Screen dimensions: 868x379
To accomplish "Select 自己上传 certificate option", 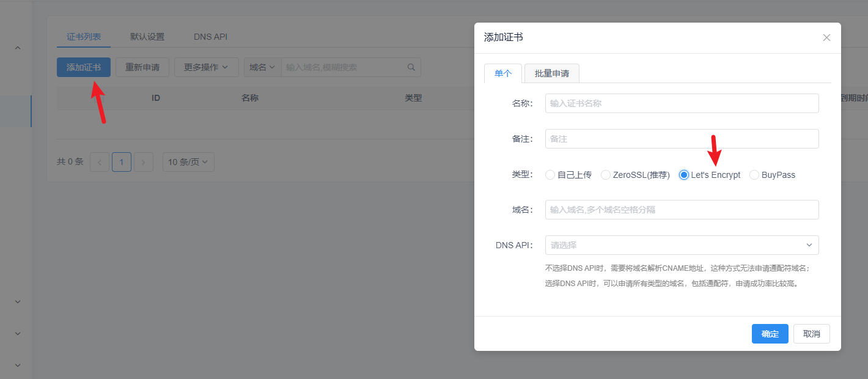I will point(550,175).
